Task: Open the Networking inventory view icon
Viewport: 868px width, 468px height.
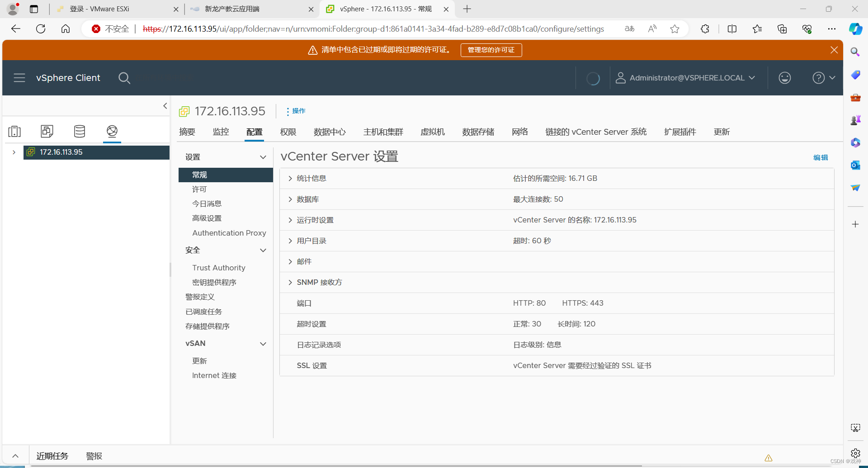Action: (x=112, y=131)
